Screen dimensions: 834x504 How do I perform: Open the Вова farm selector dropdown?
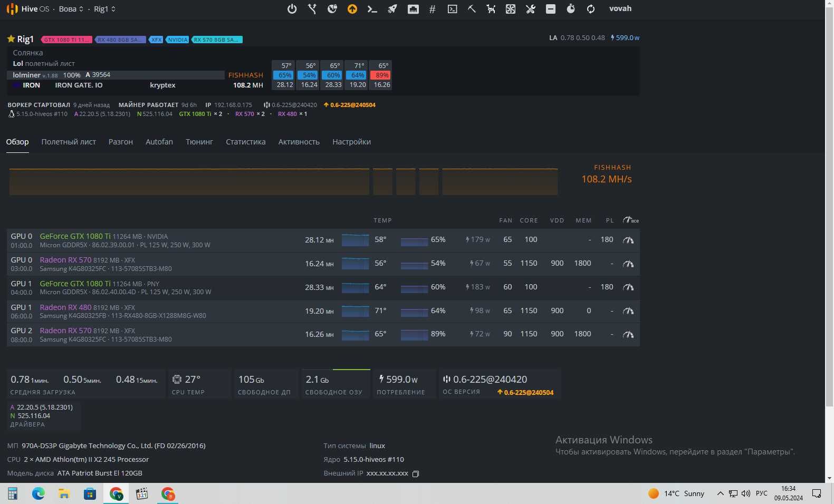click(71, 9)
